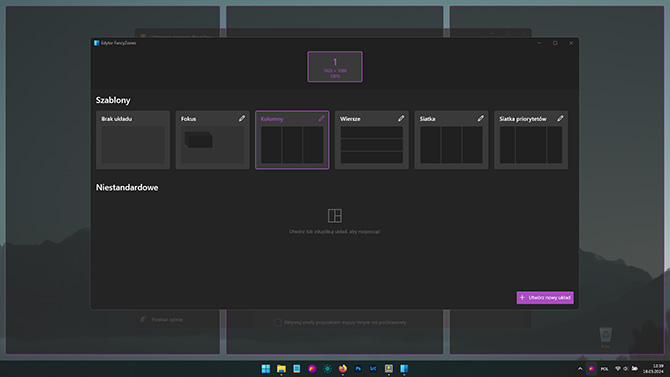Select the Siatka priorytetów layout template
Image resolution: width=670 pixels, height=377 pixels.
click(x=531, y=140)
